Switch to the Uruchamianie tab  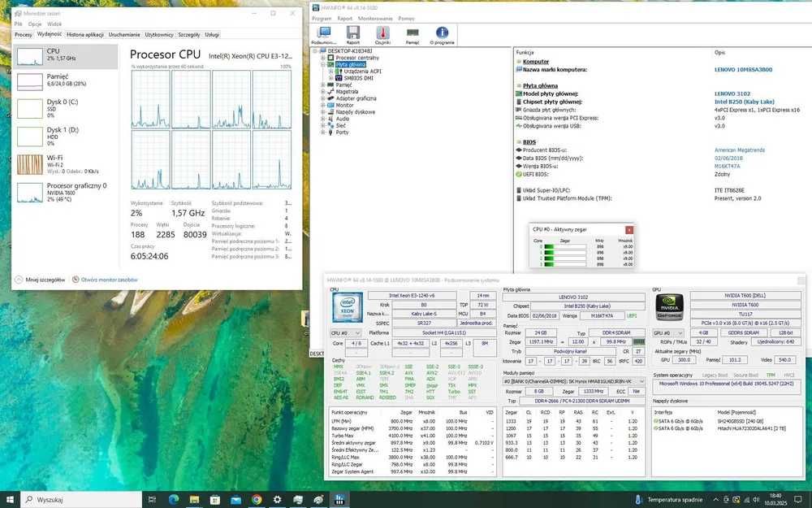click(x=124, y=35)
